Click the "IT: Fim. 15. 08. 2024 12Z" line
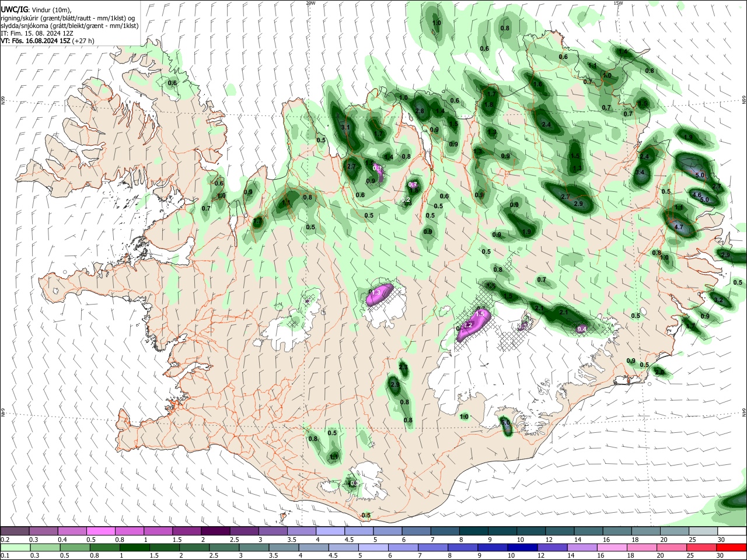This screenshot has width=747, height=560. pyautogui.click(x=37, y=33)
